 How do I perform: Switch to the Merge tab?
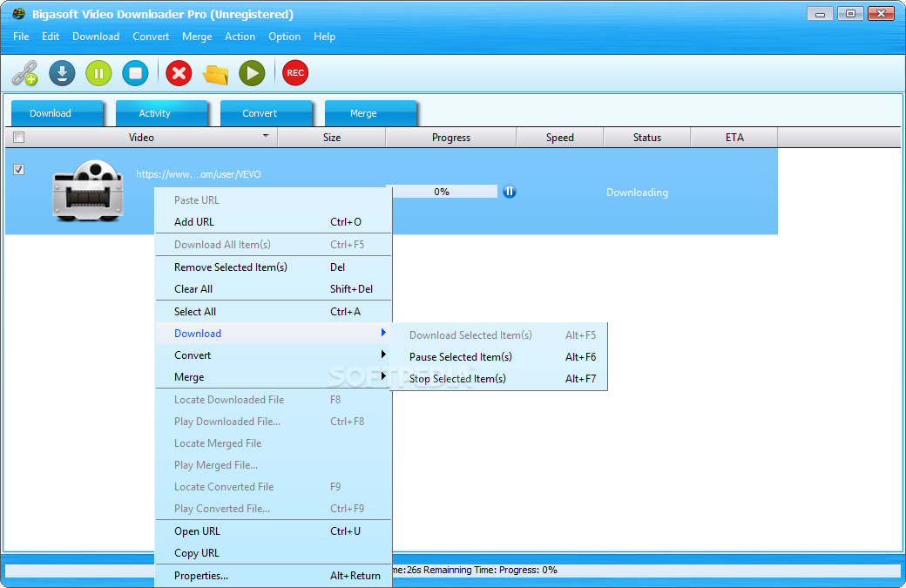(x=371, y=113)
